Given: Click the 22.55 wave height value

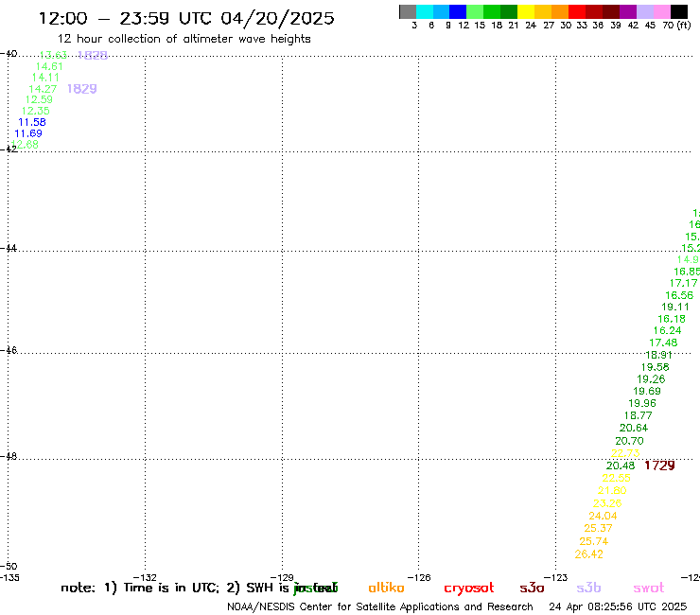Looking at the screenshot, I should [x=617, y=478].
